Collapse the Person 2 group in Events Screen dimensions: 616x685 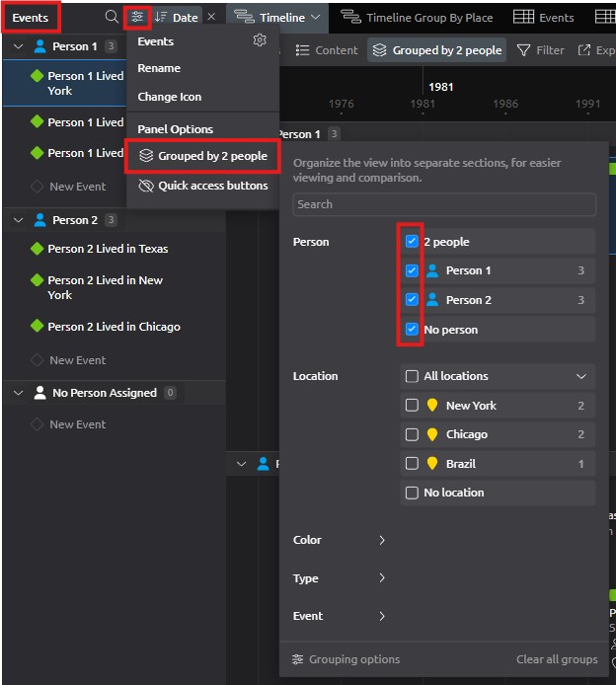pyautogui.click(x=19, y=220)
